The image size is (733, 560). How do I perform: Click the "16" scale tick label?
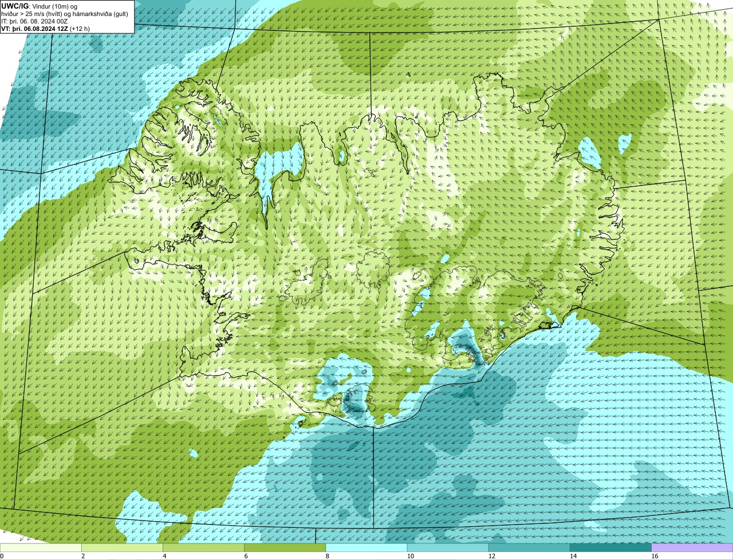pos(655,556)
